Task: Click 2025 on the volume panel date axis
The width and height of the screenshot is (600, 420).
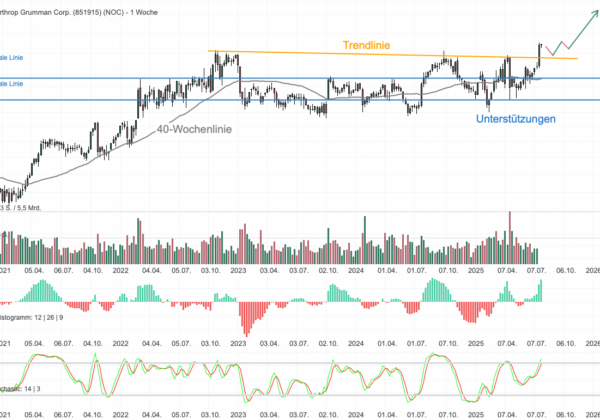Action: 476,270
